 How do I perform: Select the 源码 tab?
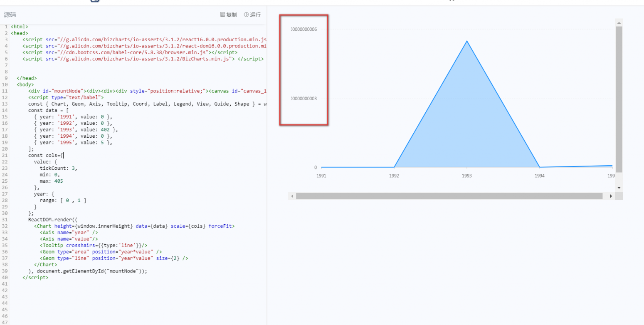point(9,15)
